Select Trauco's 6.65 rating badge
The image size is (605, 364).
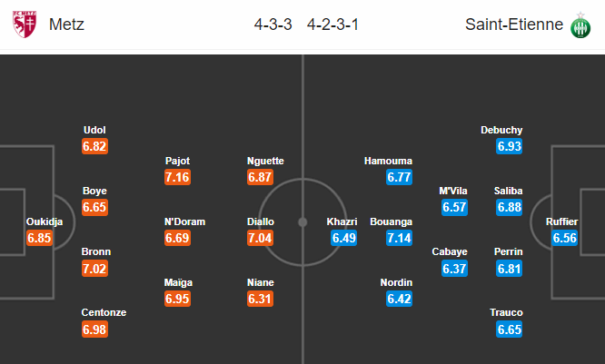pos(510,330)
